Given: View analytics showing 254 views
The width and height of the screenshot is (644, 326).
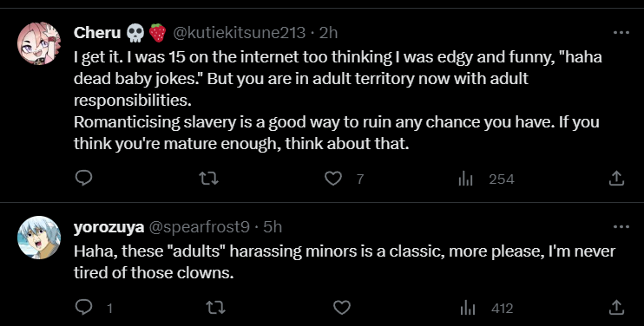Looking at the screenshot, I should [x=486, y=179].
